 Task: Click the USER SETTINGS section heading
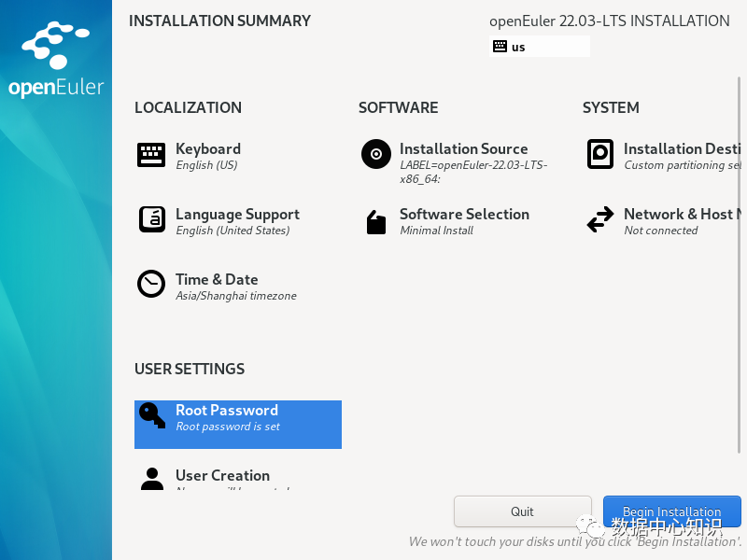[190, 369]
